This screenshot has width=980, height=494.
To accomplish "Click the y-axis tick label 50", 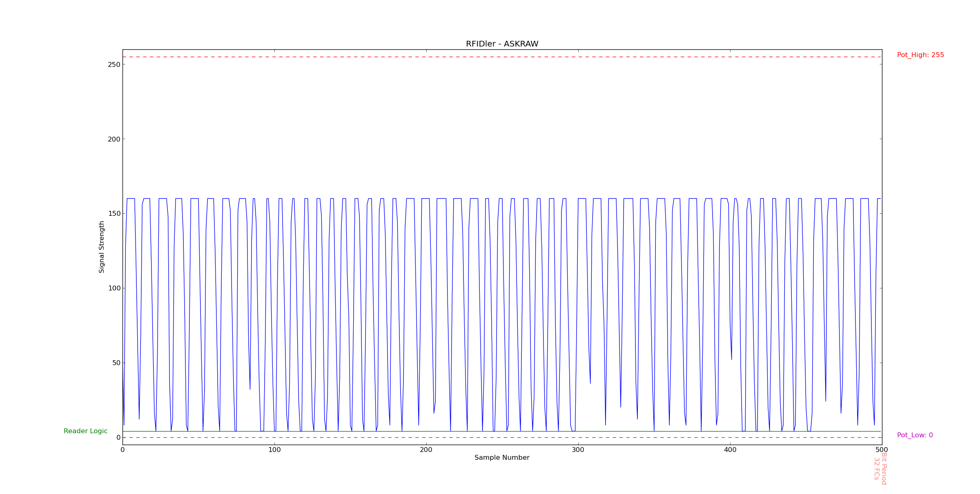I will [x=116, y=363].
